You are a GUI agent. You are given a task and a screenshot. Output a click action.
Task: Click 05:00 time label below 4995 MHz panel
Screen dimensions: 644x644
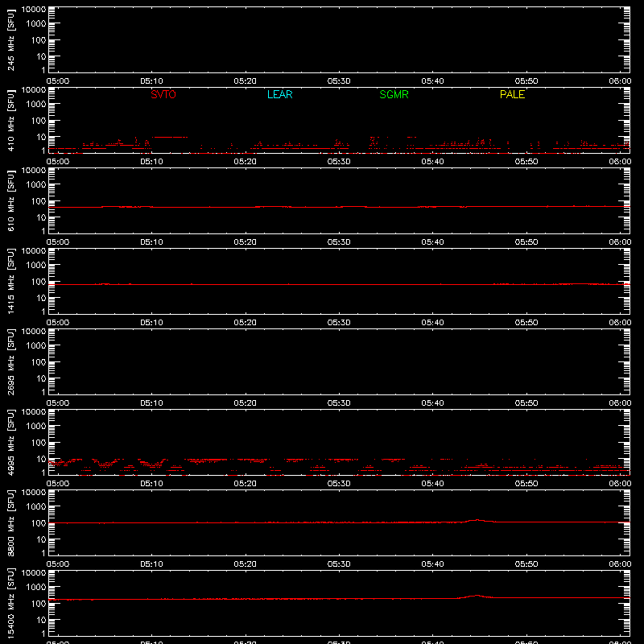pos(58,484)
